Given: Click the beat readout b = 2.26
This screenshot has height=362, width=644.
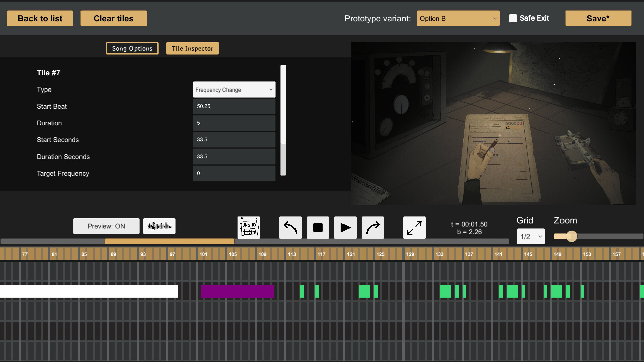Looking at the screenshot, I should tap(469, 232).
